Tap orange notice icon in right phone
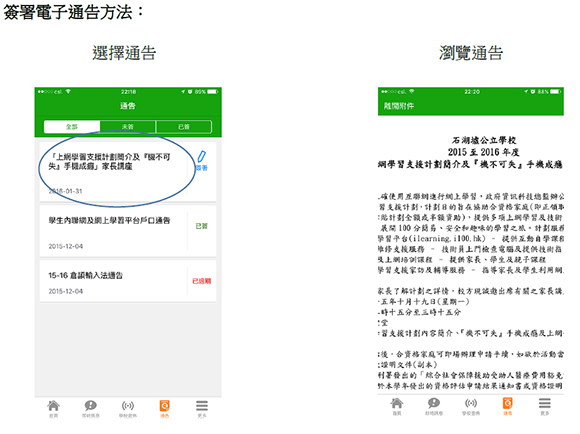 (x=508, y=403)
